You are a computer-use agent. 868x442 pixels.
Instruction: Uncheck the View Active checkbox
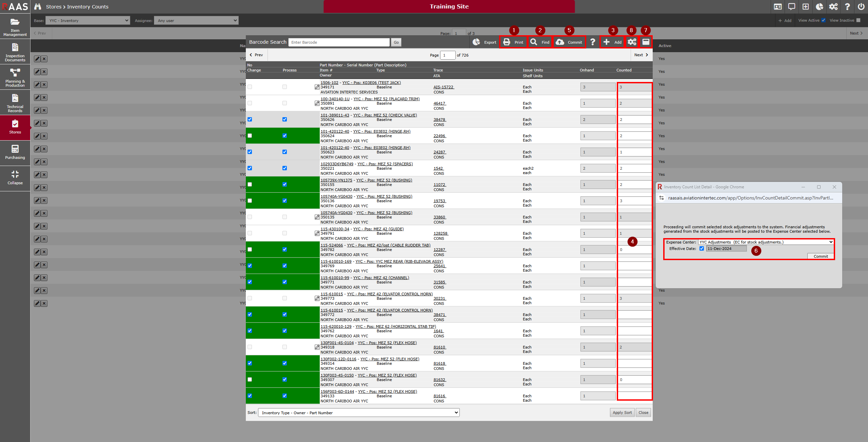tap(823, 20)
